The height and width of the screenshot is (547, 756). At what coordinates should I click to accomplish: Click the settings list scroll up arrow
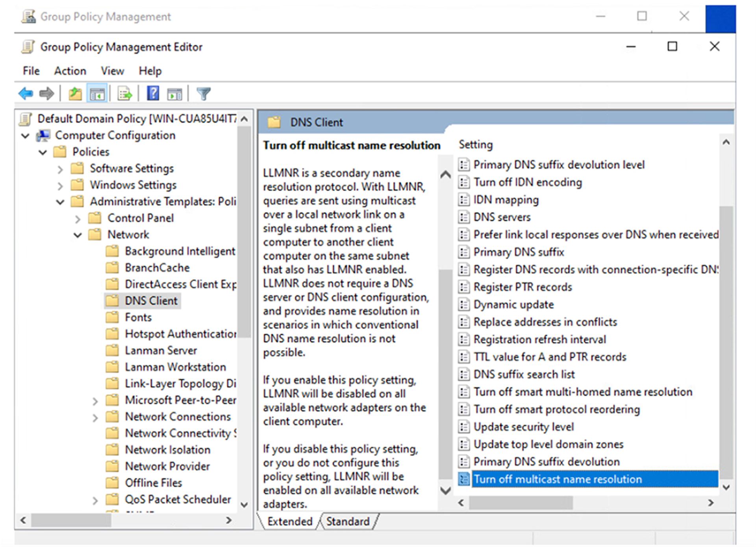tap(726, 142)
